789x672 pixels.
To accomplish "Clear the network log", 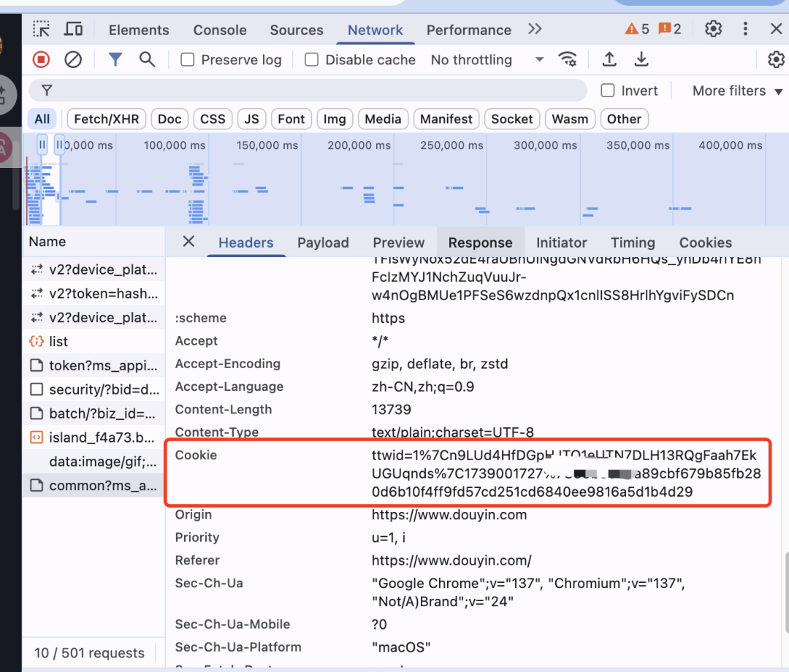I will coord(73,60).
